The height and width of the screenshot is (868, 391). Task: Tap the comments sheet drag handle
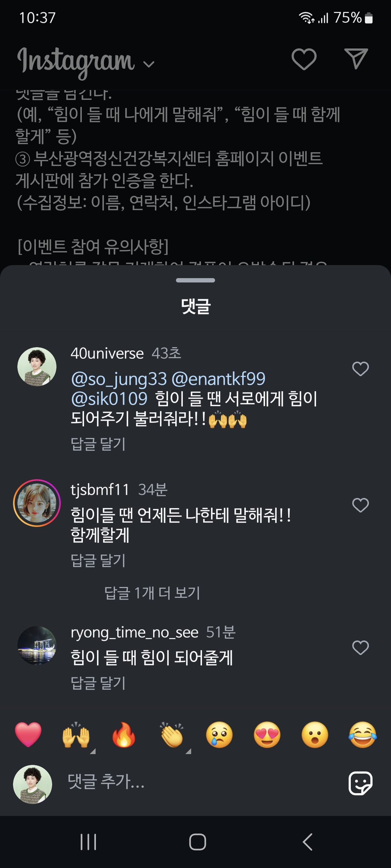[195, 280]
